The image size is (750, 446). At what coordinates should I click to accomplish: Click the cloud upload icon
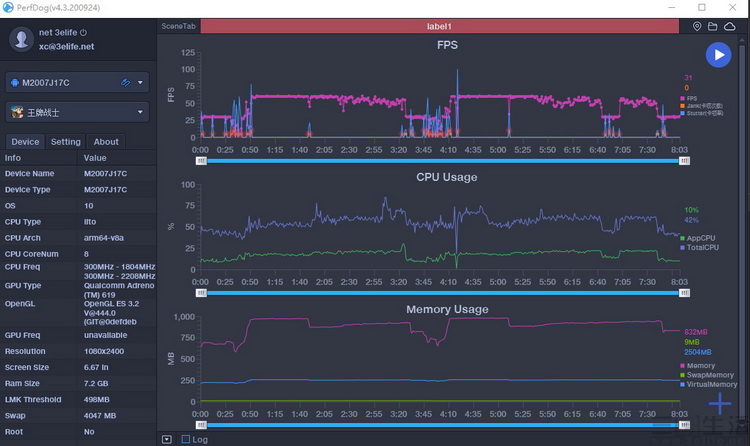(x=729, y=26)
